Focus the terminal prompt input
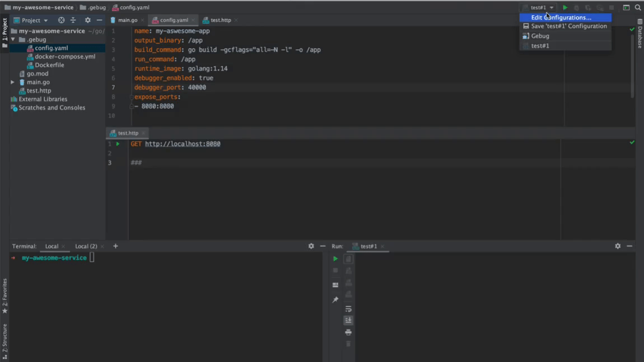This screenshot has height=362, width=644. click(x=92, y=258)
